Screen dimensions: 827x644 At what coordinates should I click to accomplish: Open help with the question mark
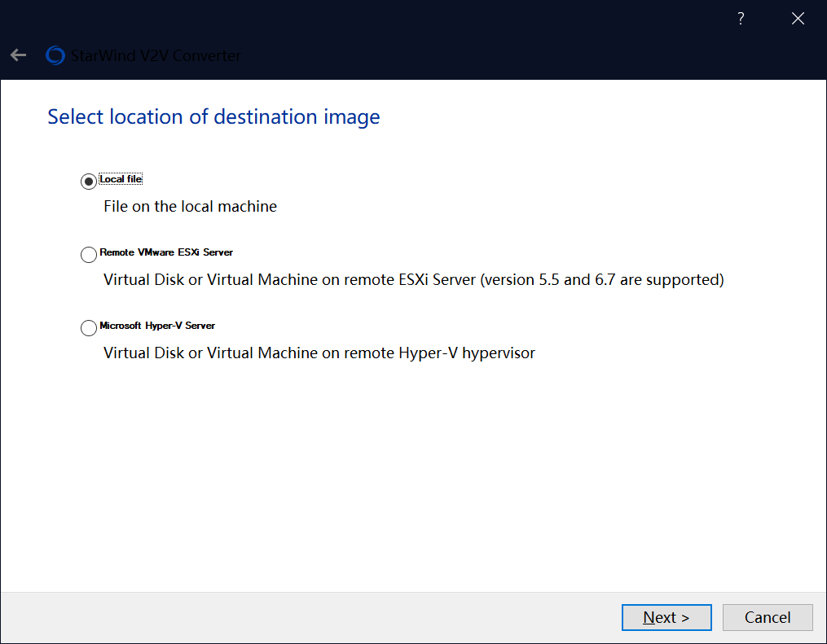[740, 19]
